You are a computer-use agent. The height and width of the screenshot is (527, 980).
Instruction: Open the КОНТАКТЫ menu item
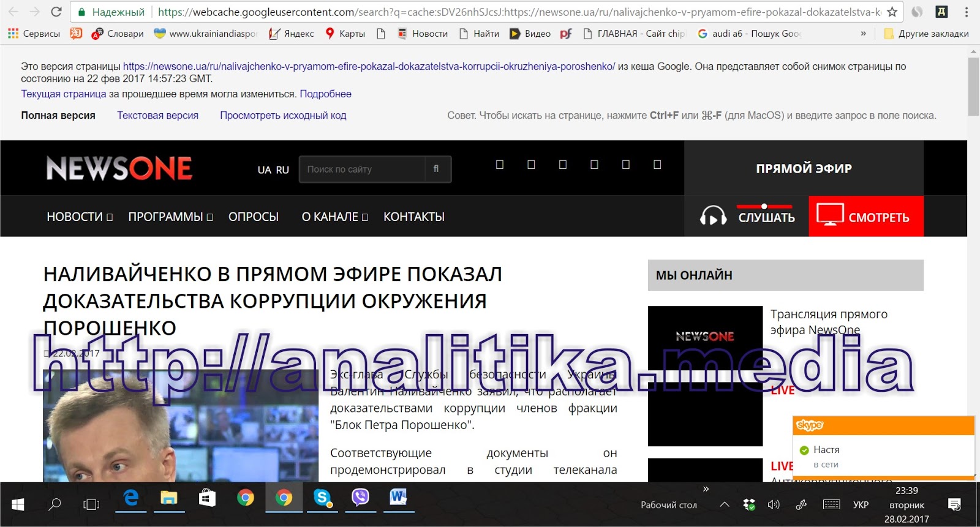pos(414,217)
